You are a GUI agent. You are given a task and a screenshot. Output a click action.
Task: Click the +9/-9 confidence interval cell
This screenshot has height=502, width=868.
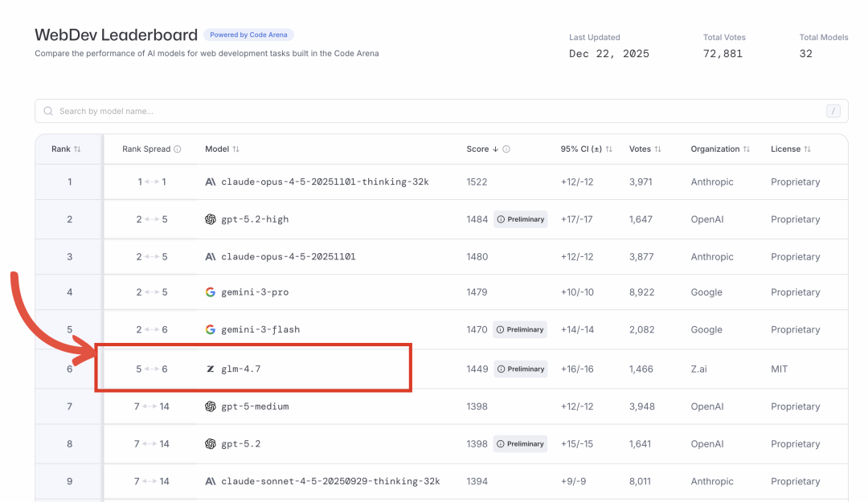(573, 482)
